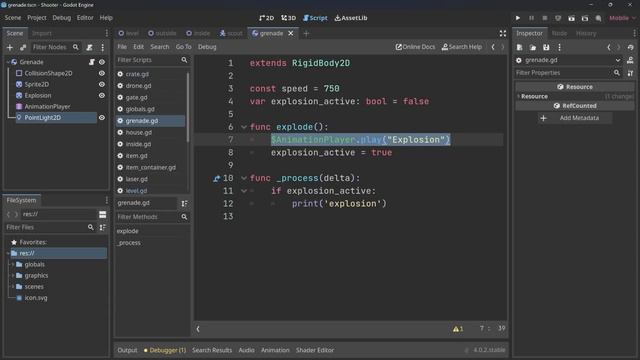Toggle visibility of Grenade node
Viewport: 640px width, 360px height.
point(102,62)
